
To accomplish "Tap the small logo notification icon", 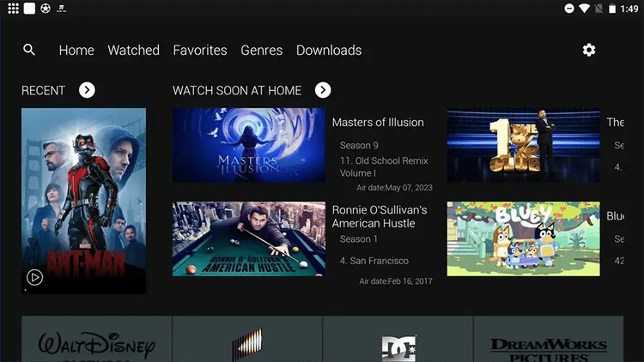I will coord(61,9).
